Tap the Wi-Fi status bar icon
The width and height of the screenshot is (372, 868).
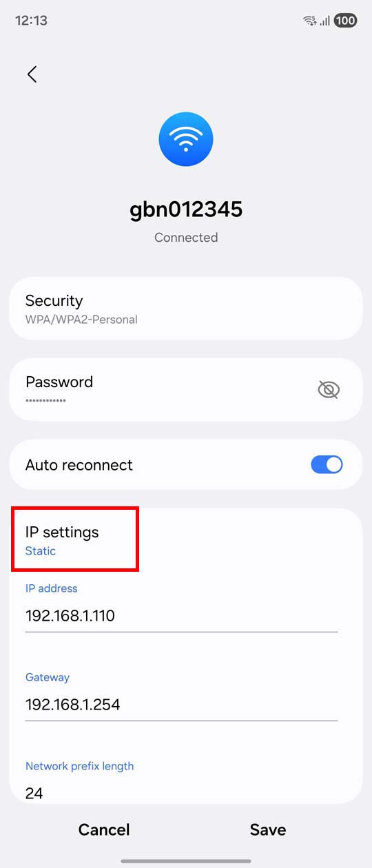point(310,21)
